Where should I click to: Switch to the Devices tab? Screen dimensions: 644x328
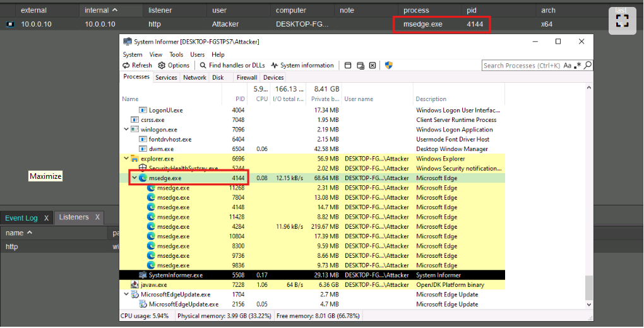[x=273, y=77]
